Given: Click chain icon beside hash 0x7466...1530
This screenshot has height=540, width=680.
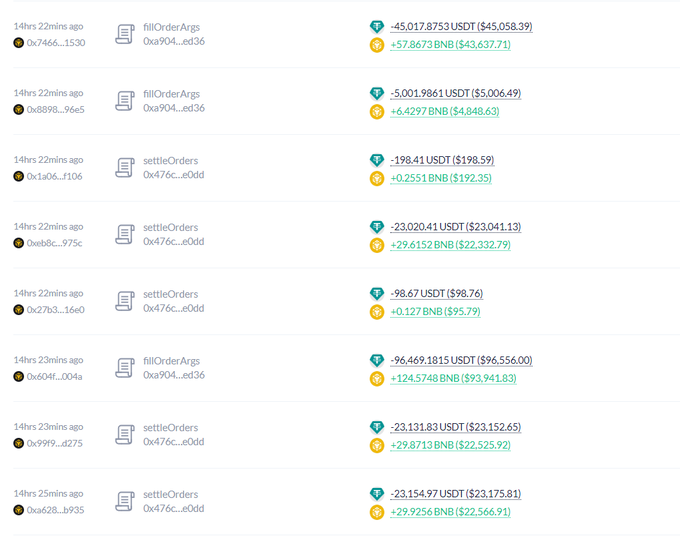Looking at the screenshot, I should pyautogui.click(x=19, y=43).
